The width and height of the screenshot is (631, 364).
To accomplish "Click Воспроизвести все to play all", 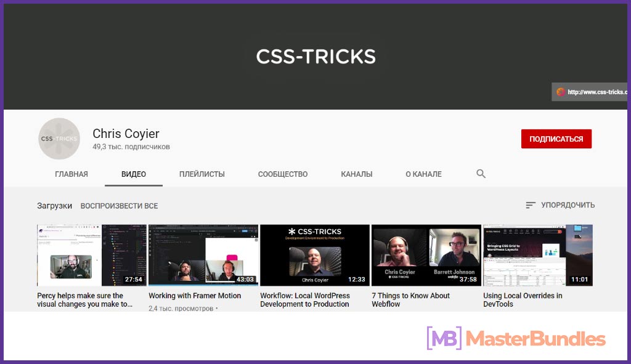I will (119, 206).
